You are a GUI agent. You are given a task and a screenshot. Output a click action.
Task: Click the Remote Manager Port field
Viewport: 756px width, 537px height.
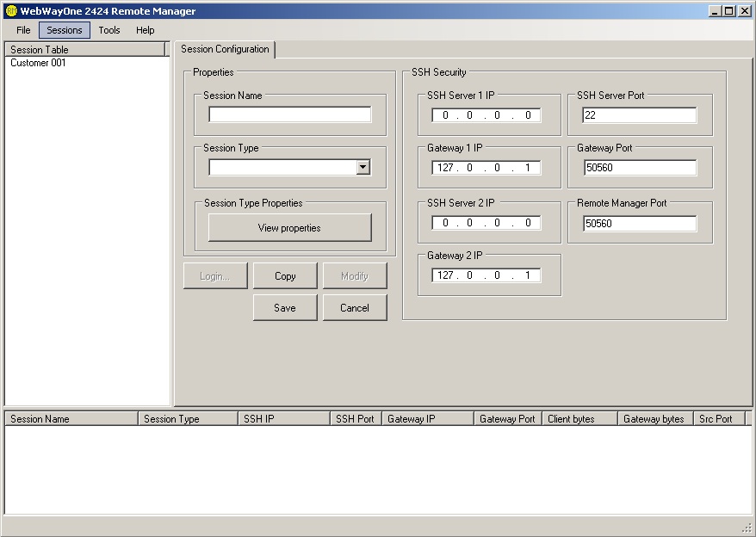[639, 224]
